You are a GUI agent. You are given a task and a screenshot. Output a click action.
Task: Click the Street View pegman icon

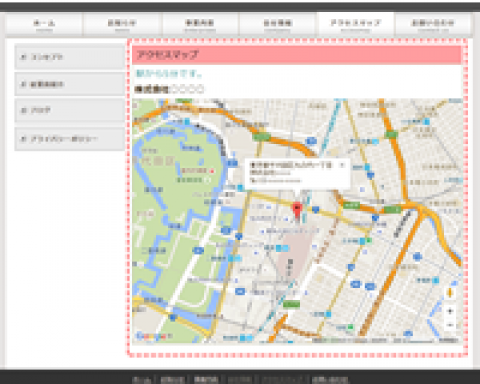coord(450,293)
